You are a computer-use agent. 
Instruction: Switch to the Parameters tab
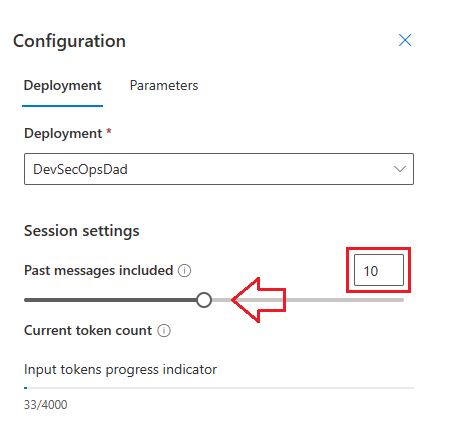(x=164, y=86)
